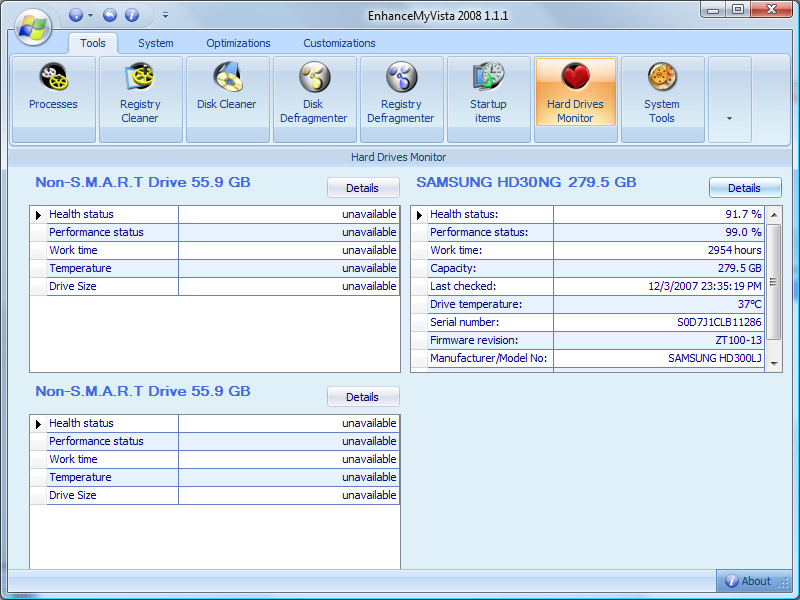Viewport: 800px width, 600px height.
Task: Click the blue undo arrow icon in title bar
Action: click(x=110, y=15)
